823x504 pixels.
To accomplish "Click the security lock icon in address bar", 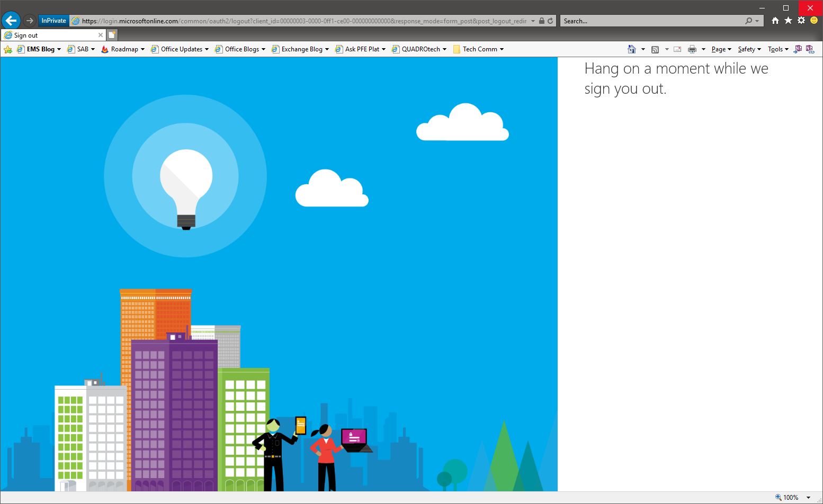I will 542,21.
